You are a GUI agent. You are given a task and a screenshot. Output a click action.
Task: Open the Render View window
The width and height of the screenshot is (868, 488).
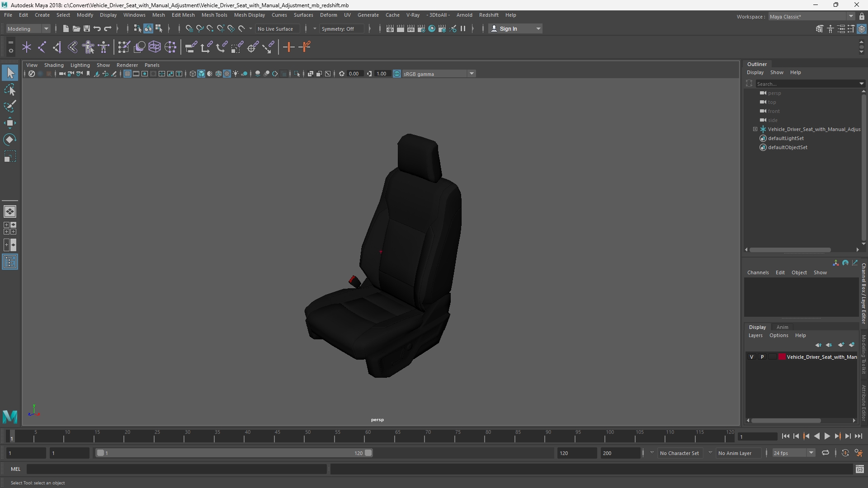(x=390, y=28)
